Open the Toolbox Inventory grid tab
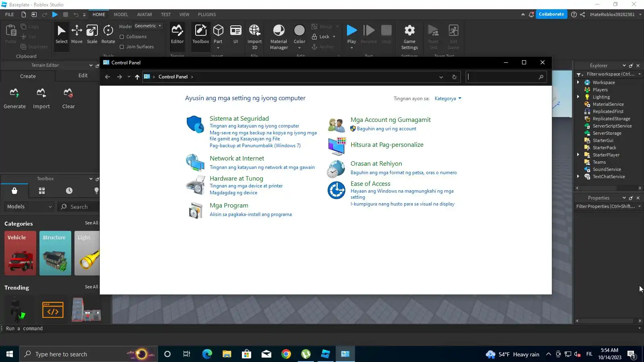This screenshot has height=362, width=644. (42, 191)
